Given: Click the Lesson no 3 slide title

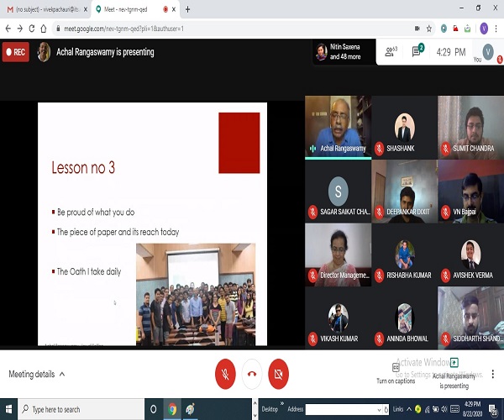Looking at the screenshot, I should pos(83,167).
